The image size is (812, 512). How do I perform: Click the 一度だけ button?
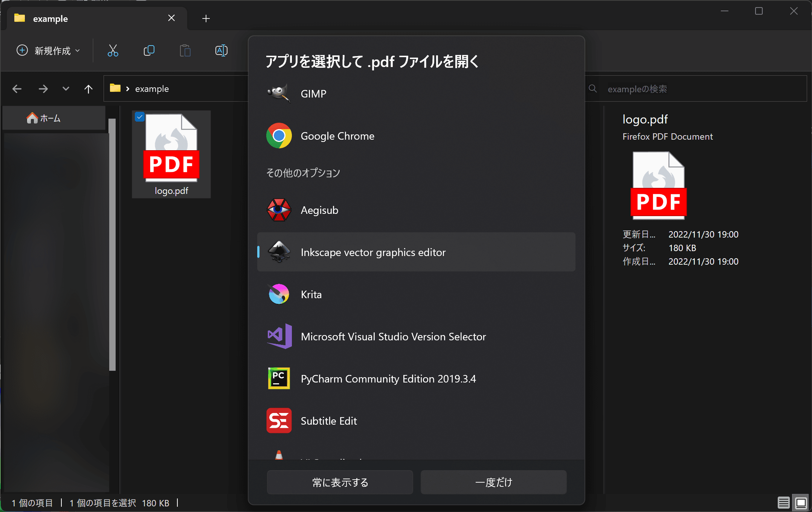493,482
